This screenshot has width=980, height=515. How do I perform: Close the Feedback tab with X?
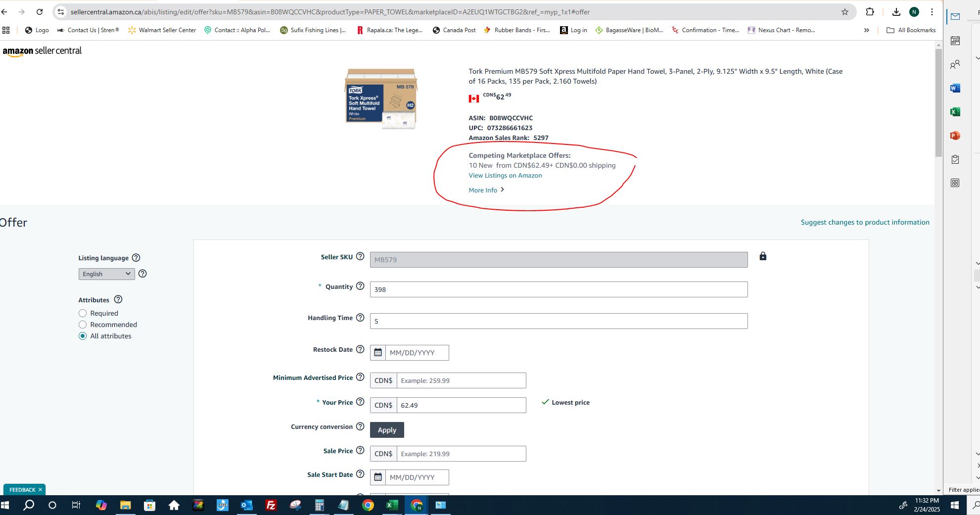tap(40, 490)
